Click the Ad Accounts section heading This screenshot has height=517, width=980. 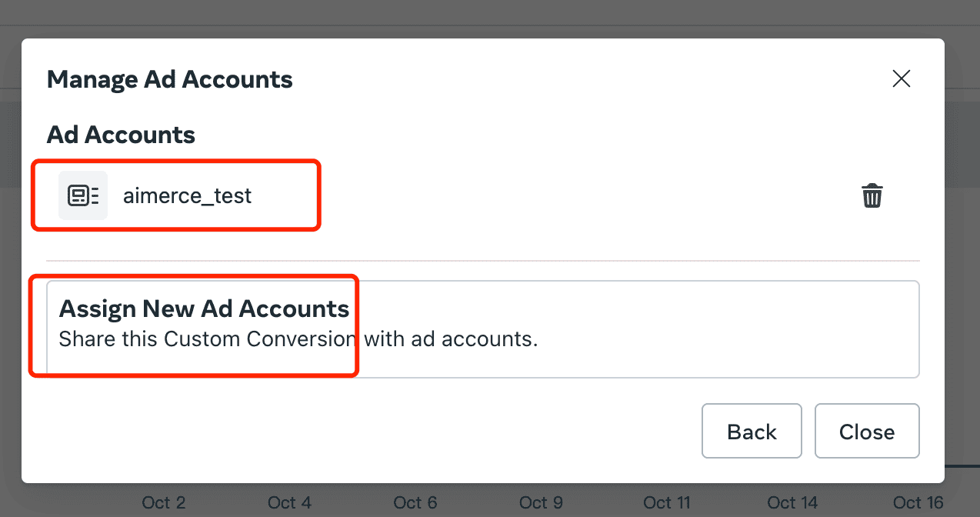tap(121, 135)
